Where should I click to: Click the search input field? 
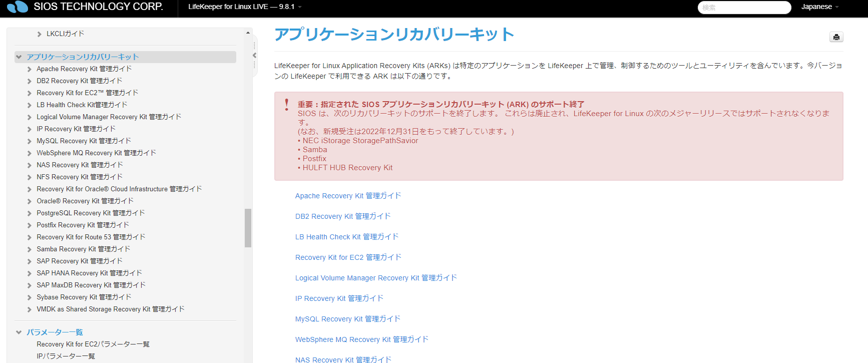point(744,8)
